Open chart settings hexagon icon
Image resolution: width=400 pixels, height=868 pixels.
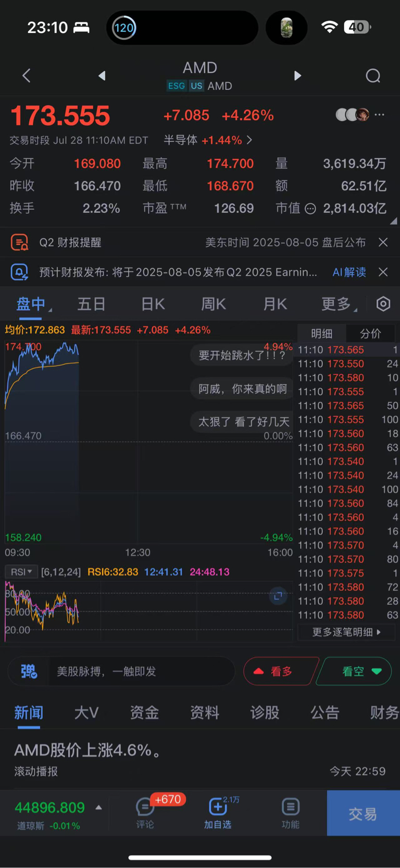(x=383, y=304)
